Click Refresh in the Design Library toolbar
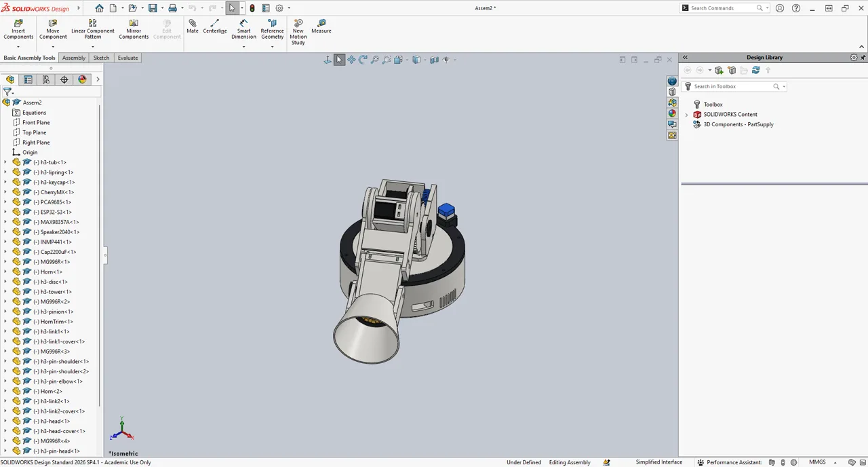The width and height of the screenshot is (868, 467). coord(755,70)
